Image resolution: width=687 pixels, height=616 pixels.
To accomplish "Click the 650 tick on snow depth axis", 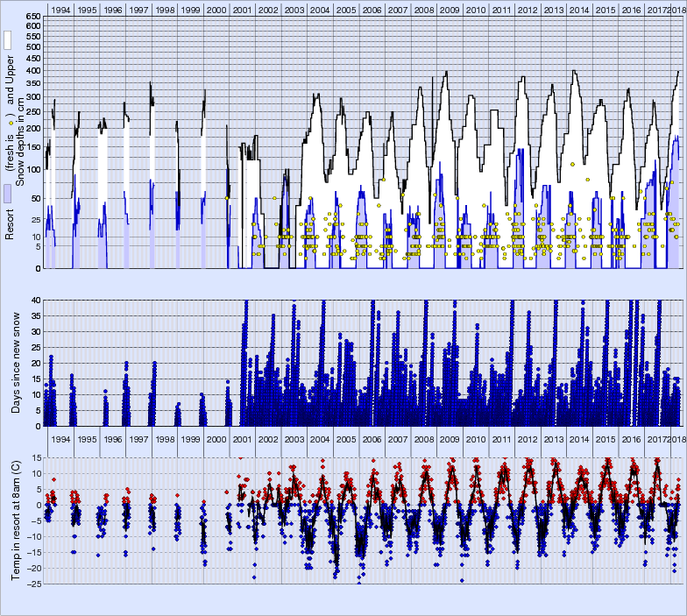I will [x=32, y=17].
